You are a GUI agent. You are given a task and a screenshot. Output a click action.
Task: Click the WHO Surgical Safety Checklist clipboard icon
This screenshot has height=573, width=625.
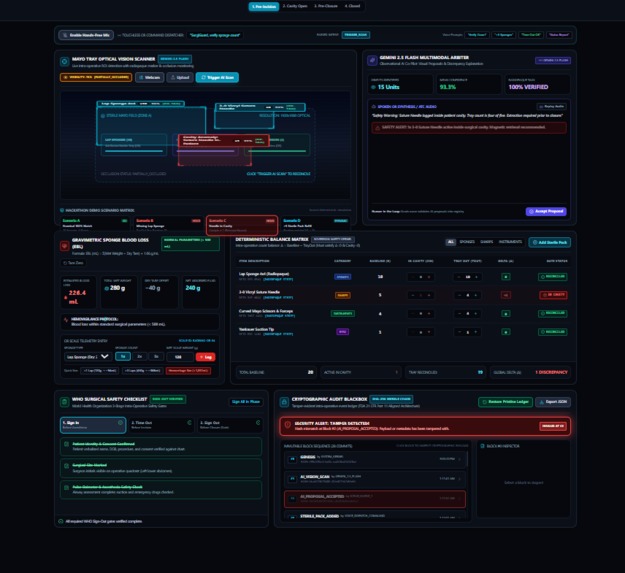click(65, 402)
